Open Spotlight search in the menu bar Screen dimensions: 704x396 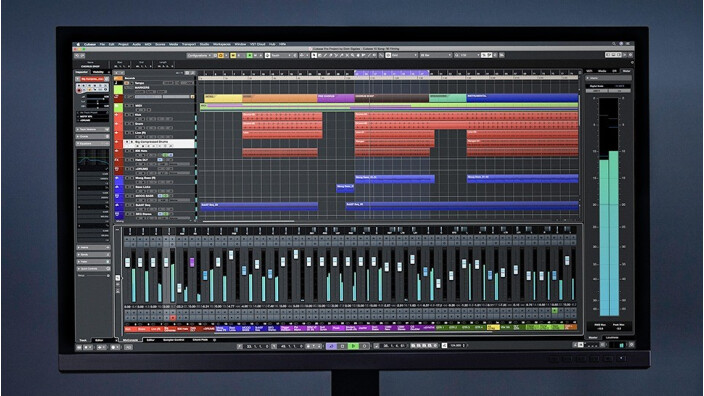(614, 44)
